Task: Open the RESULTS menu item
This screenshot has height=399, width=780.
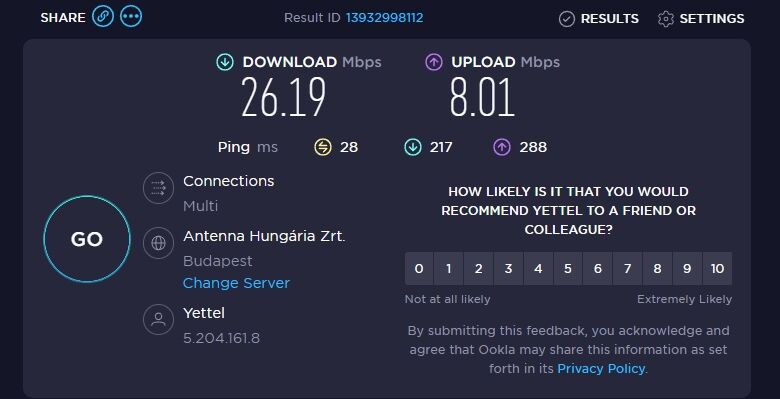Action: pos(599,19)
